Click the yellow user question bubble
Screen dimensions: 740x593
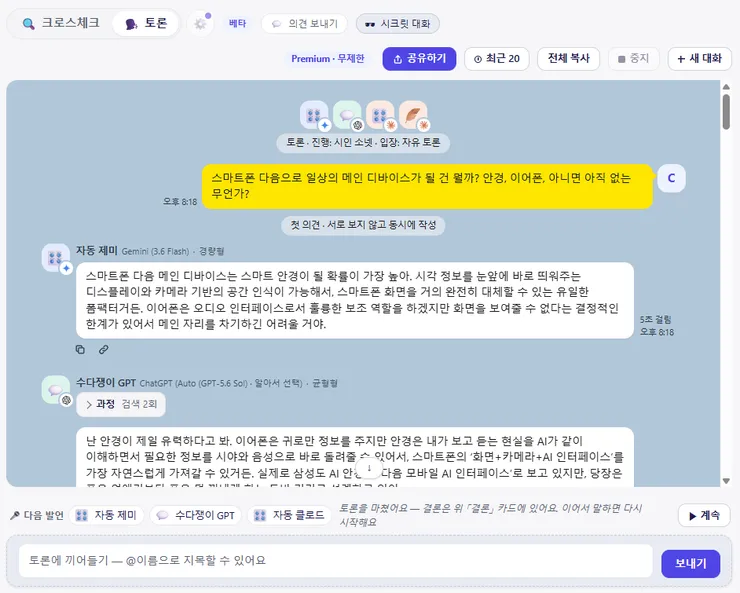tap(427, 186)
